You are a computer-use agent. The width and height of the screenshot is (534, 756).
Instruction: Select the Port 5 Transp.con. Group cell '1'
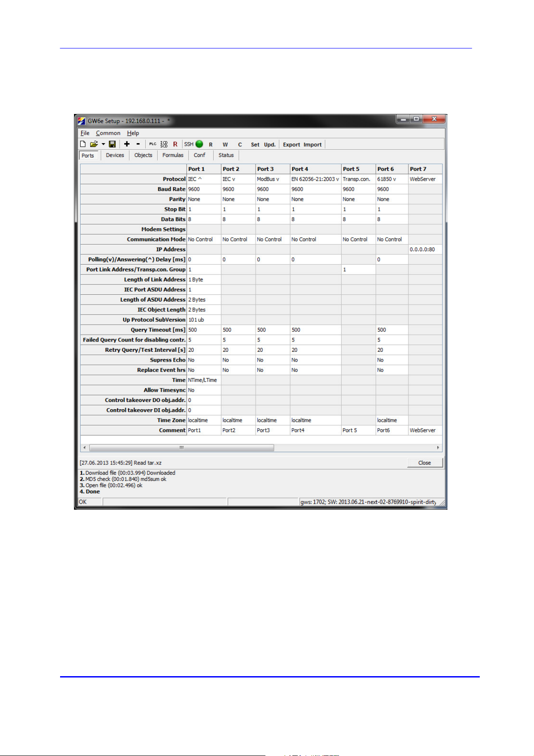click(x=359, y=270)
